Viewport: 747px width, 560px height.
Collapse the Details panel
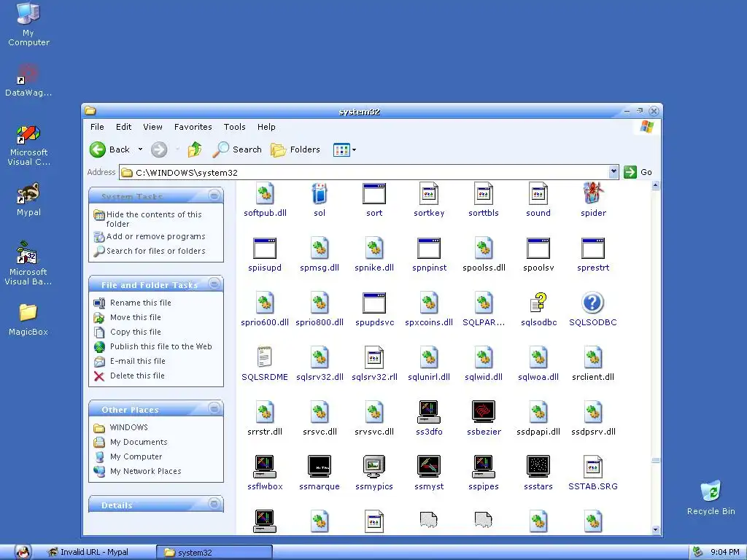pos(214,503)
